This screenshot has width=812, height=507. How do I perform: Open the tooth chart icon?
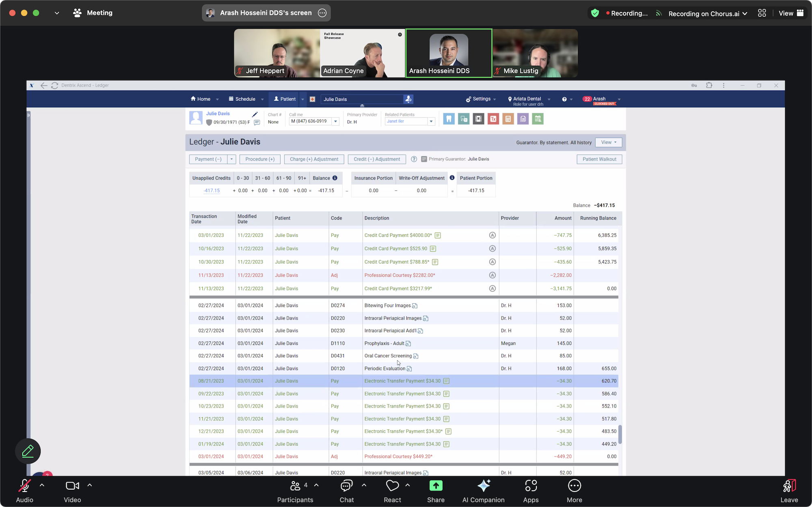coord(449,119)
